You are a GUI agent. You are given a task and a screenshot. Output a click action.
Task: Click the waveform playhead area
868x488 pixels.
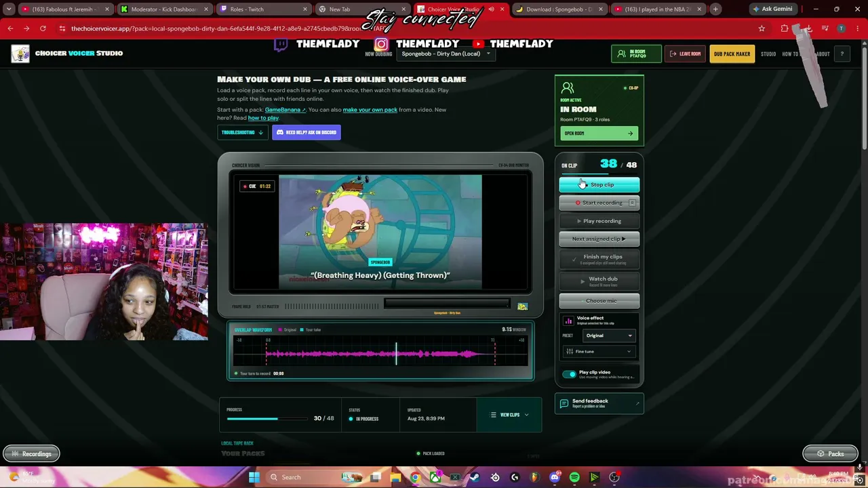point(397,353)
